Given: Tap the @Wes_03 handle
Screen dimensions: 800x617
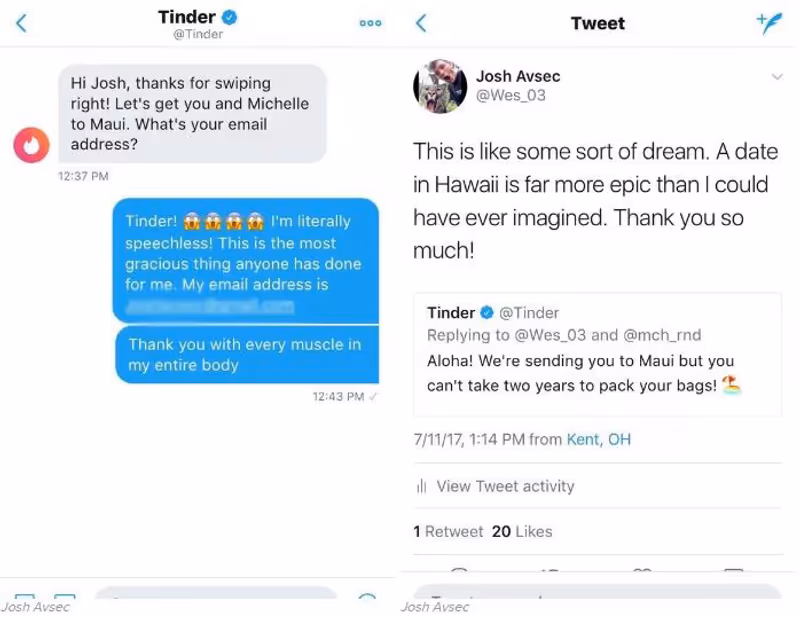Looking at the screenshot, I should [510, 96].
